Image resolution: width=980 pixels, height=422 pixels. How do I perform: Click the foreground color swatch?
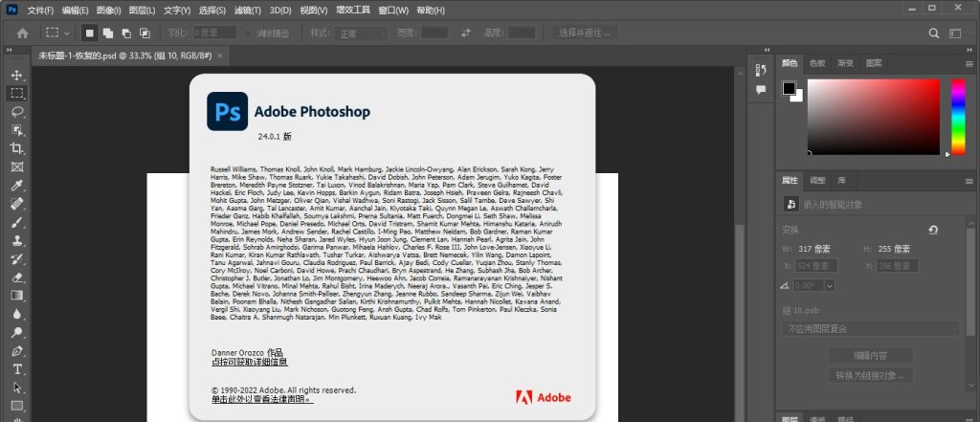tap(790, 88)
